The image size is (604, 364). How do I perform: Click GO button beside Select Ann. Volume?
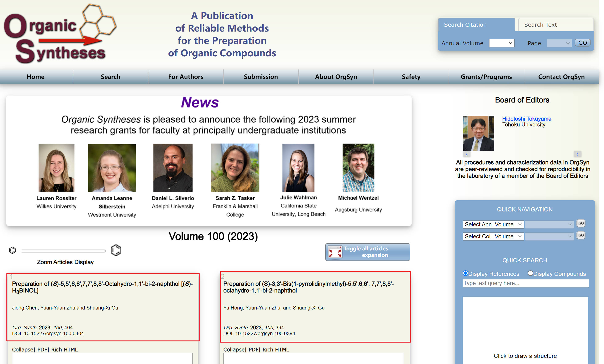coord(581,223)
